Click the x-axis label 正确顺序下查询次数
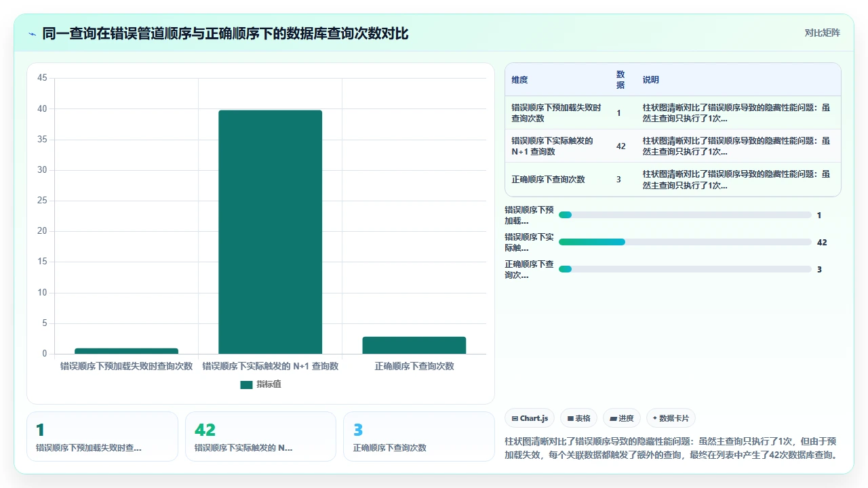The image size is (868, 488). coord(414,366)
